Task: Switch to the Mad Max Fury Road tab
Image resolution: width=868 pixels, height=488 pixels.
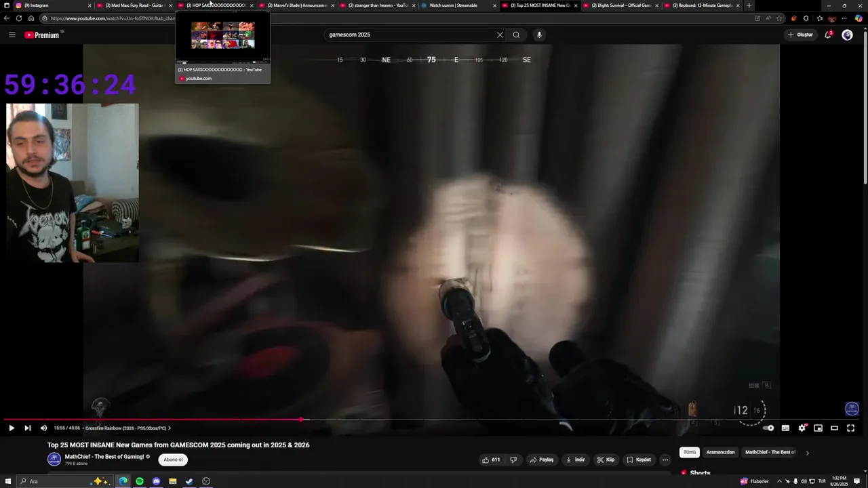Action: tap(134, 5)
